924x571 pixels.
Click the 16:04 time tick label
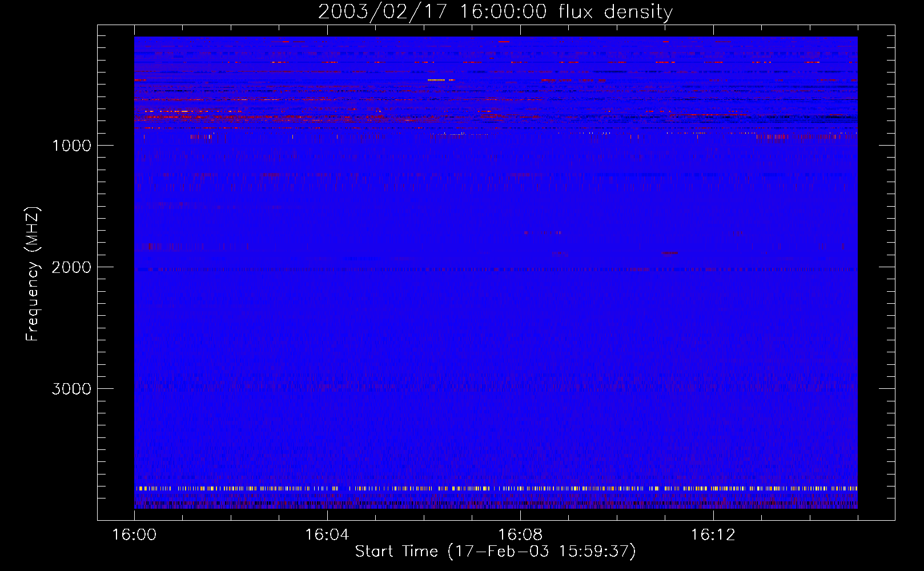click(x=327, y=535)
